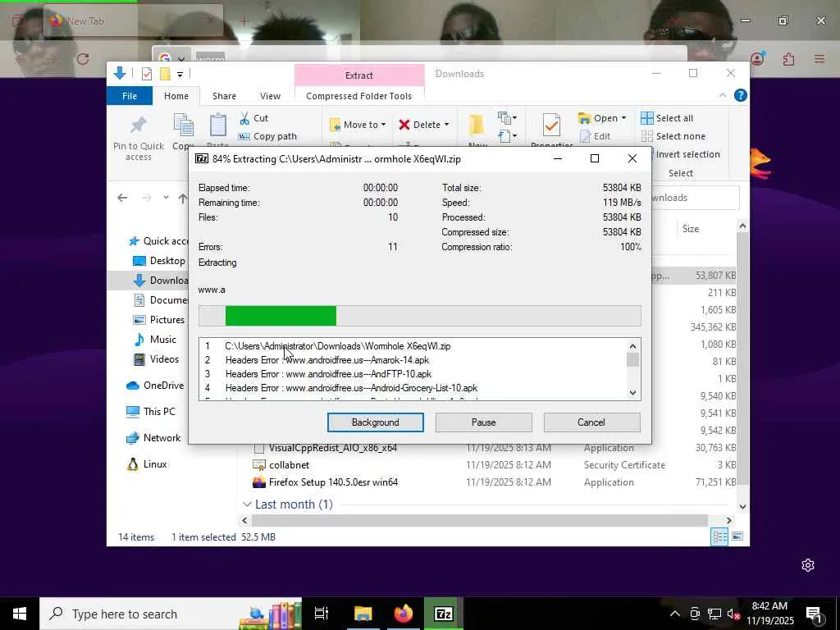This screenshot has height=630, width=840.
Task: Select This PC in navigation pane
Action: click(x=151, y=412)
